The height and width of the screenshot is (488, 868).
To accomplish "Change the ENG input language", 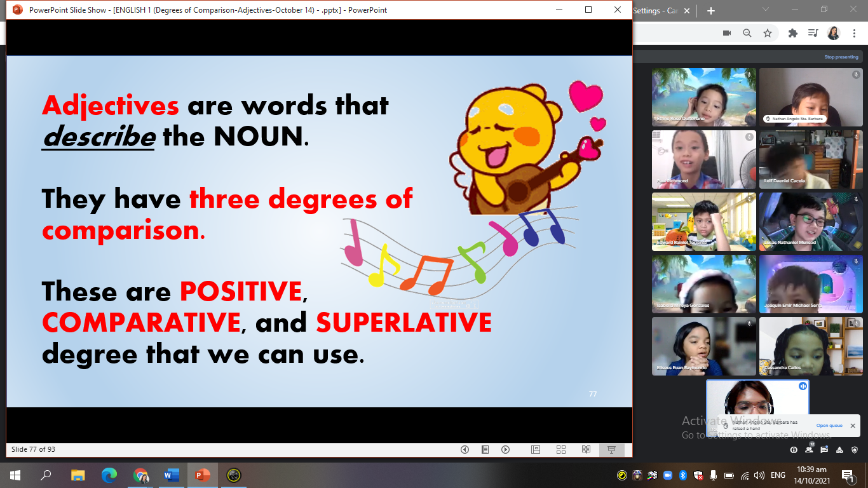I will coord(778,475).
